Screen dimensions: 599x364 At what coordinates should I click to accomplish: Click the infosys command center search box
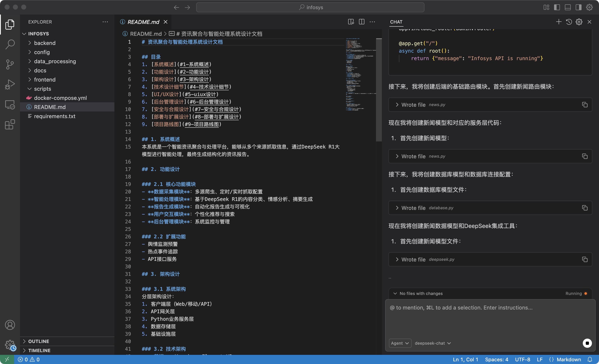(310, 7)
